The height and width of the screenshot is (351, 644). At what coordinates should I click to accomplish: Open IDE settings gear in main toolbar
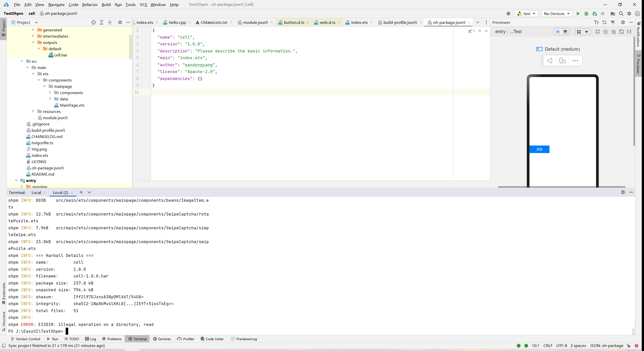[629, 14]
